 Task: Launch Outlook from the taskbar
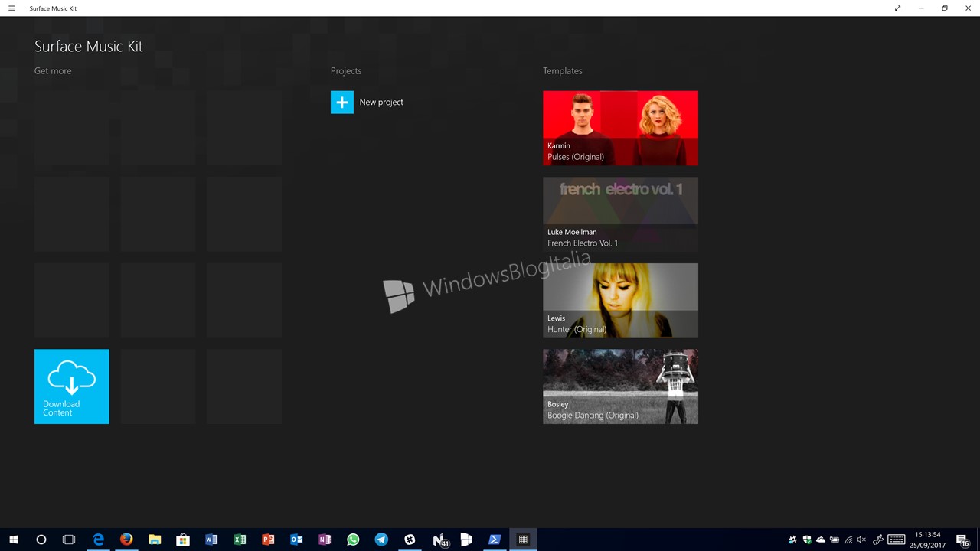[x=296, y=540]
